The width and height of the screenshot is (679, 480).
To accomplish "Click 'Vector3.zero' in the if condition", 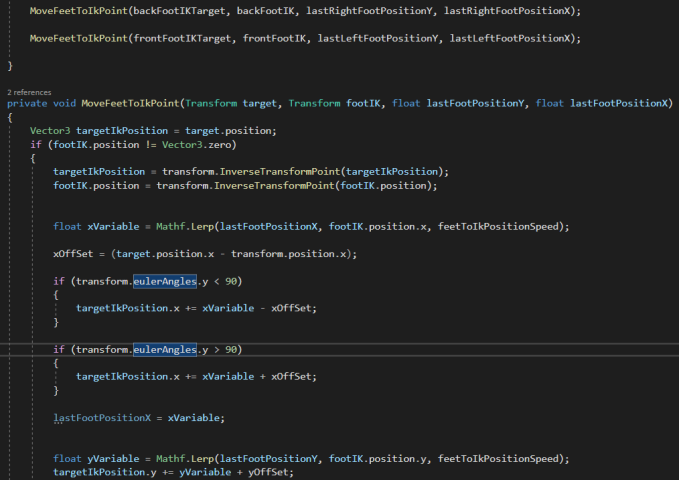I will (197, 145).
